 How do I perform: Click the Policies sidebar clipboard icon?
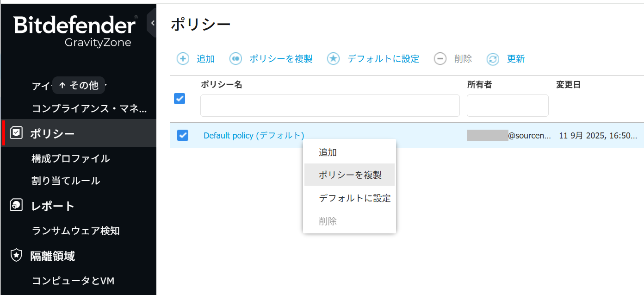pos(16,133)
